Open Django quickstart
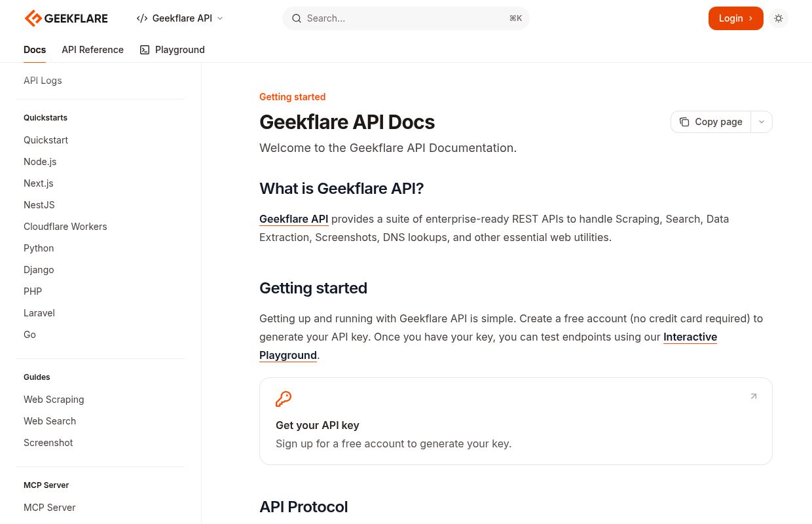The width and height of the screenshot is (812, 524). click(39, 270)
